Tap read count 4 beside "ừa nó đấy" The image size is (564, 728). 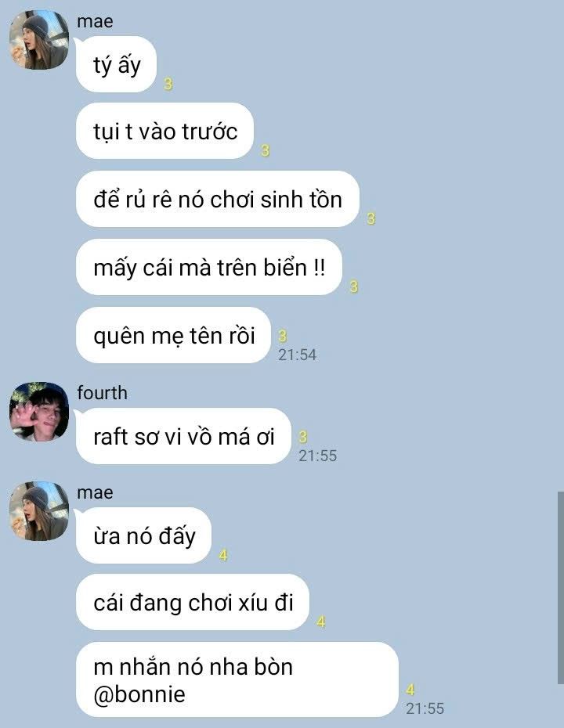223,555
